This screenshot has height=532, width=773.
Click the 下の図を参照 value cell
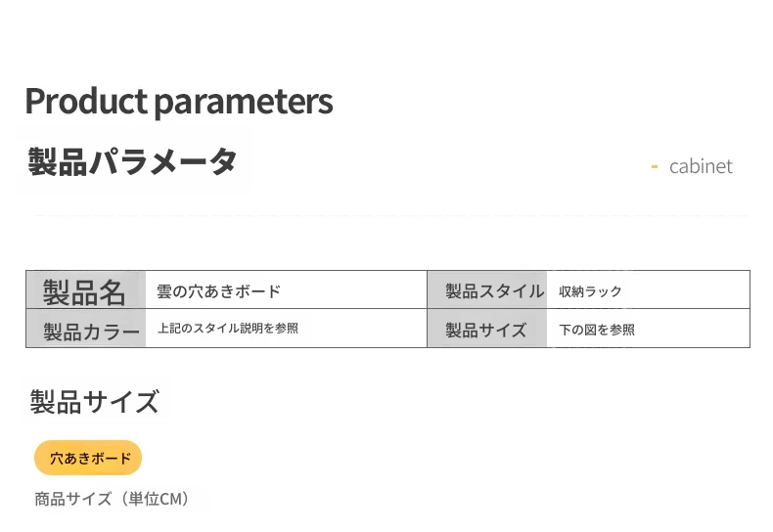tap(649, 328)
